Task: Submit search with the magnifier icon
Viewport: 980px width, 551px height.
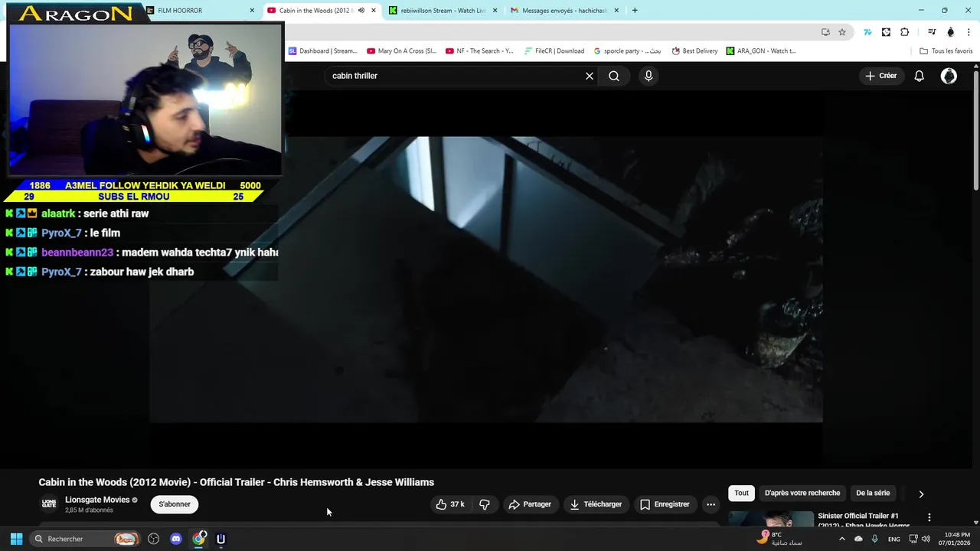Action: tap(614, 76)
